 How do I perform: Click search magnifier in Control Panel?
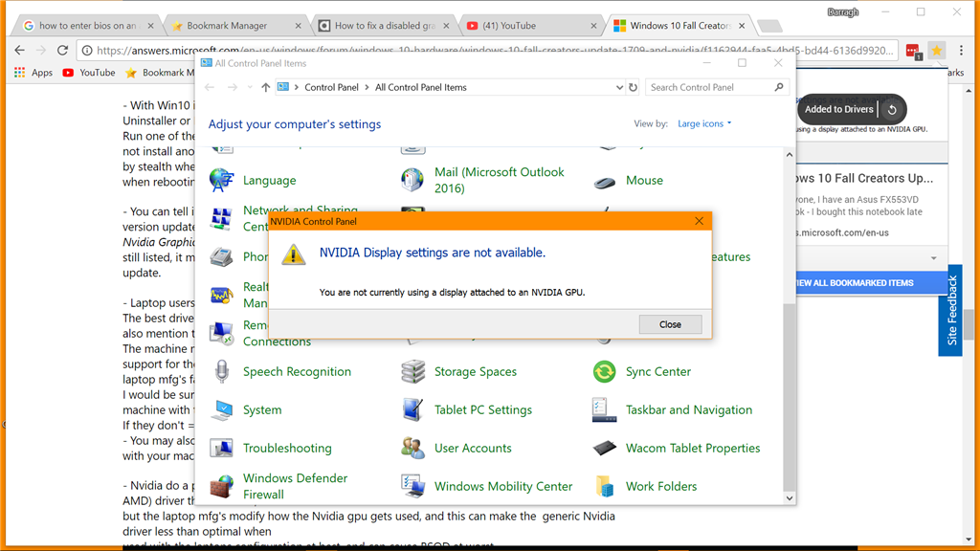(779, 87)
